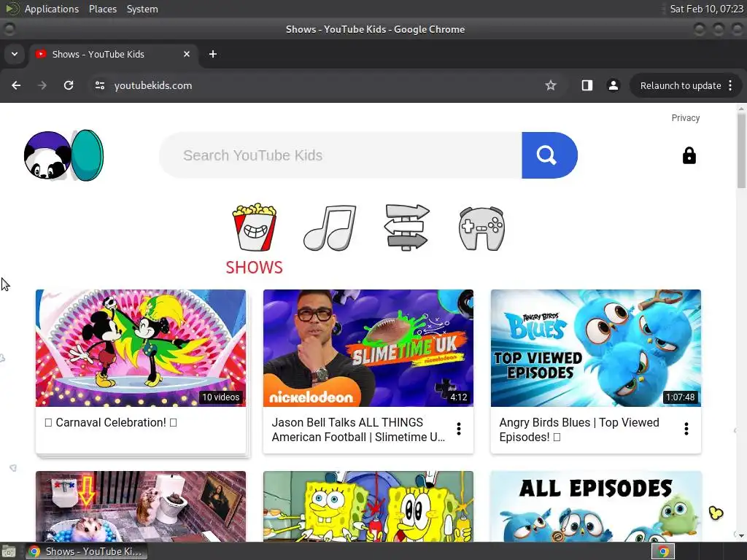This screenshot has height=560, width=747.
Task: Open the Gaming controller category
Action: click(481, 228)
